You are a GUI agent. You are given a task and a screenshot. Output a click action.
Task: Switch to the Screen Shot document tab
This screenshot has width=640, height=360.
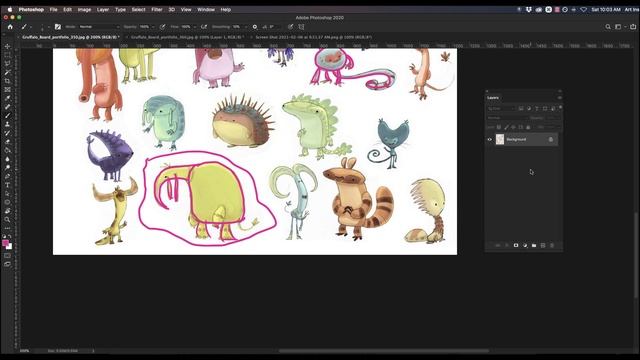pyautogui.click(x=313, y=37)
